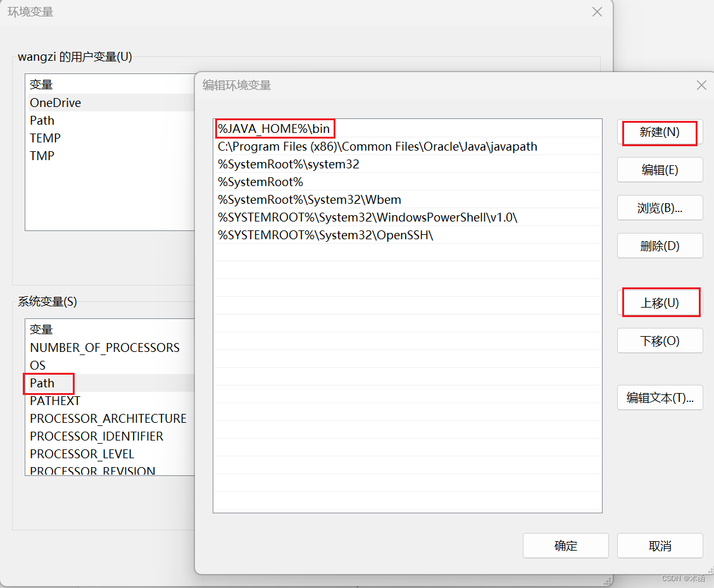Select the %JAVA_HOME%\bin entry
Screen dimensions: 714x588
[x=273, y=128]
